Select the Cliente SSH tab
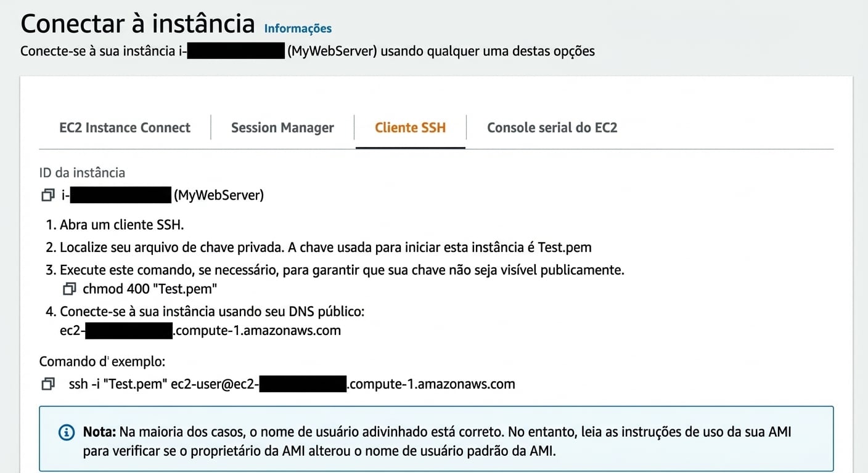Image resolution: width=868 pixels, height=473 pixels. 410,127
